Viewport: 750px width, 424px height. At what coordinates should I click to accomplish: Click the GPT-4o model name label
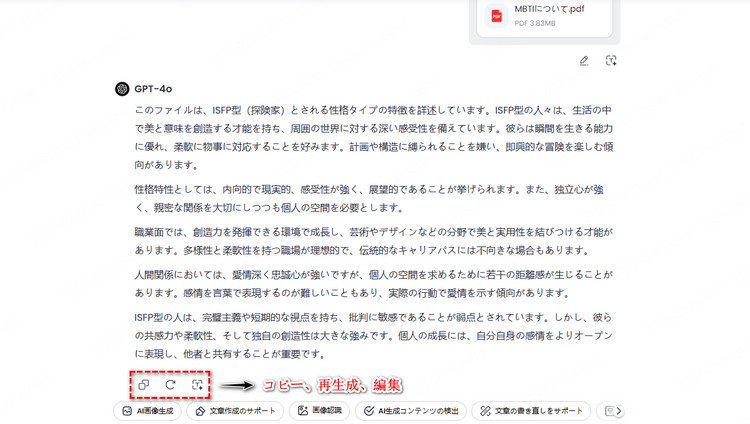153,89
